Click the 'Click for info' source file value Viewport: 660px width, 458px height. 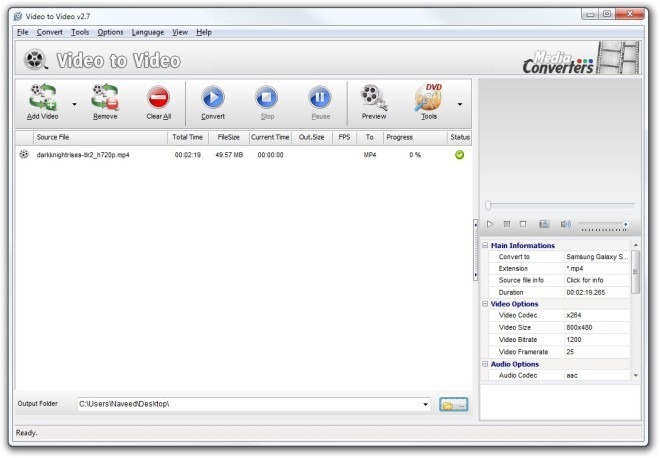coord(597,280)
